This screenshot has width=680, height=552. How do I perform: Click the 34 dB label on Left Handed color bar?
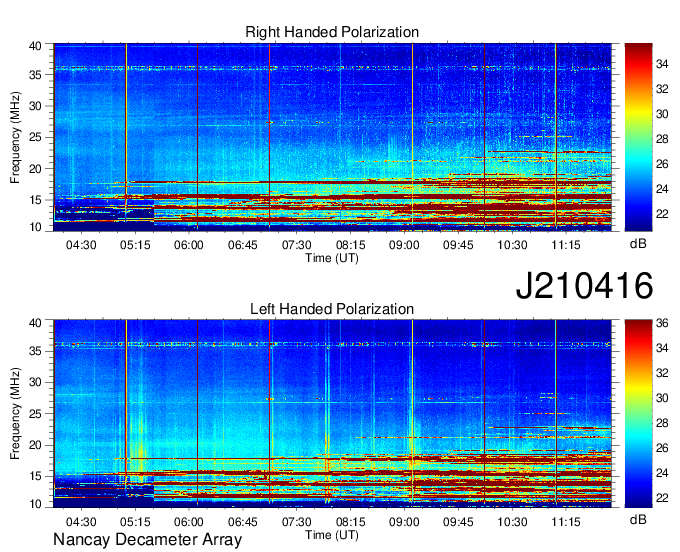pyautogui.click(x=662, y=348)
